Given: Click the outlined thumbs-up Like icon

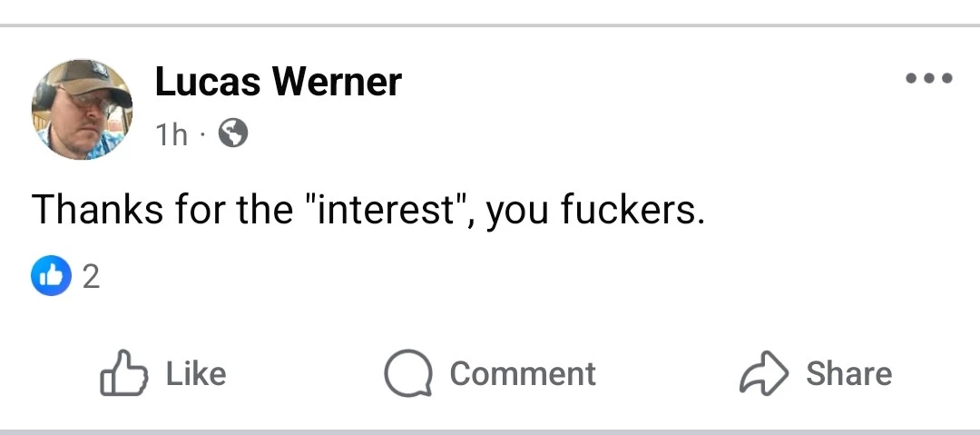Looking at the screenshot, I should [125, 374].
